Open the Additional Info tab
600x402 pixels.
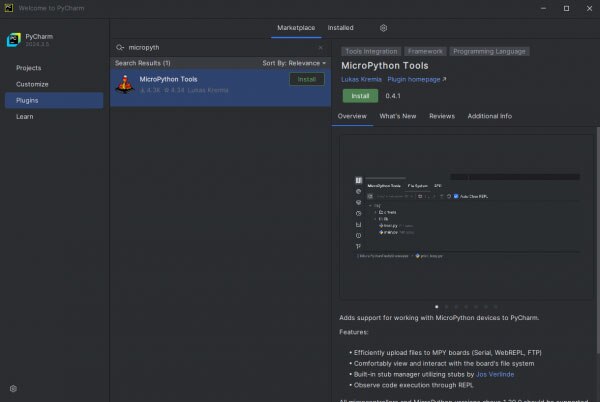pyautogui.click(x=489, y=116)
